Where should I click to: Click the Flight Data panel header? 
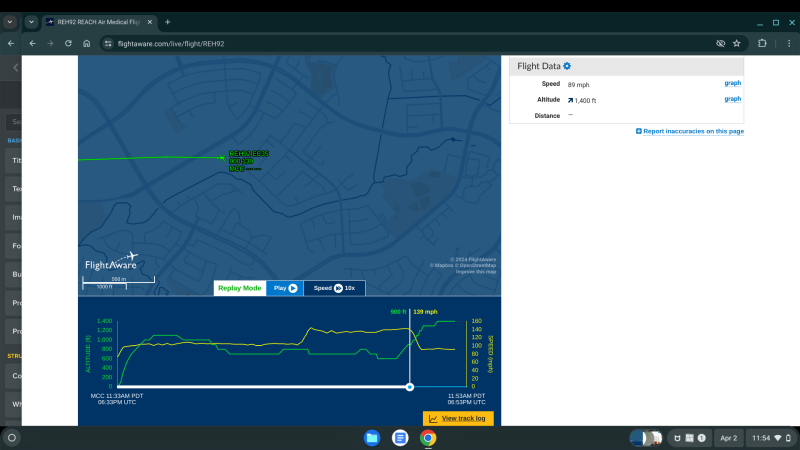point(627,66)
